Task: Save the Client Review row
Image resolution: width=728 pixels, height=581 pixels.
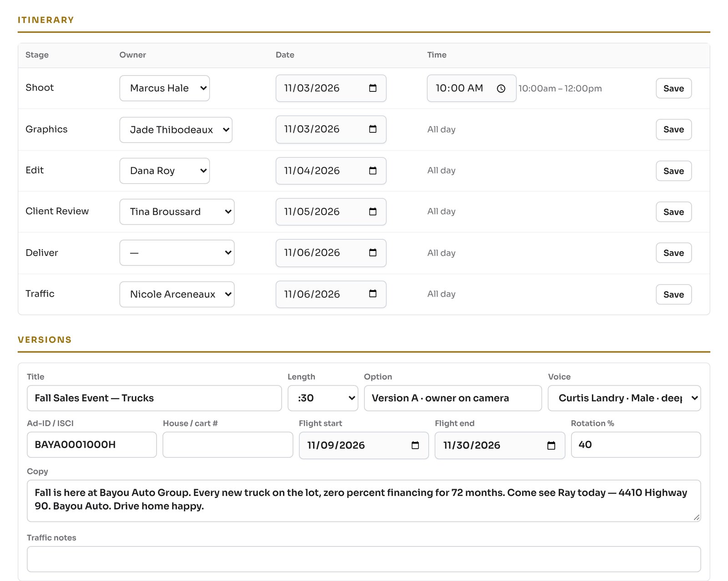Action: 673,212
